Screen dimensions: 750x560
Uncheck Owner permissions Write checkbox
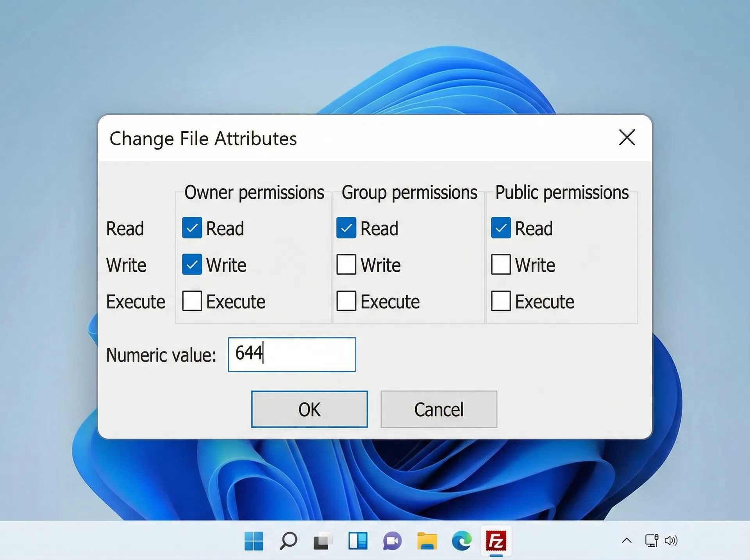(192, 264)
